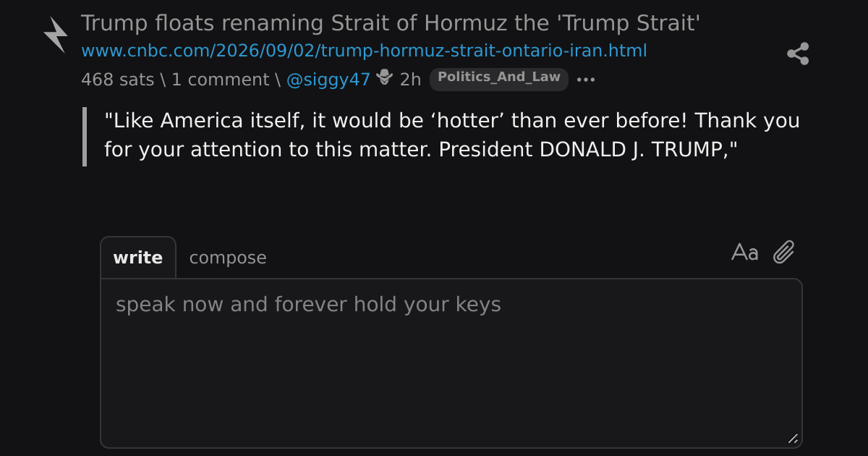Click the cowboy hat icon beside siggy47
The image size is (868, 456).
pos(385,77)
